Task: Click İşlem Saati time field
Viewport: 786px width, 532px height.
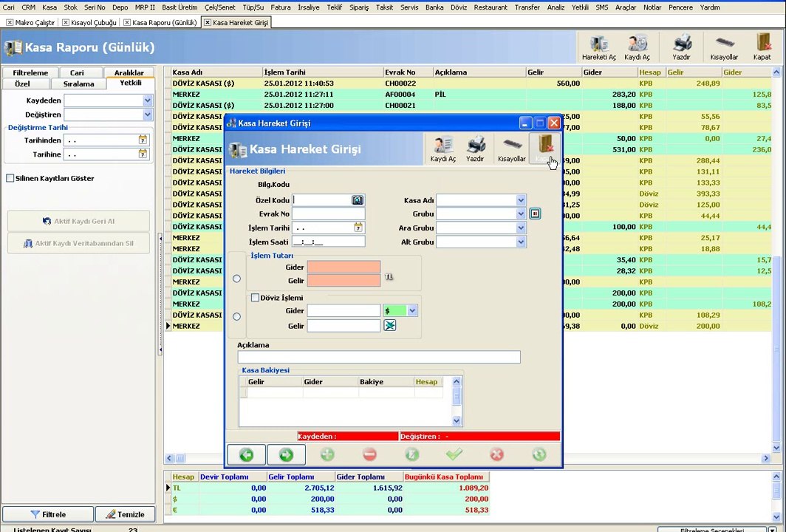Action: click(x=328, y=242)
